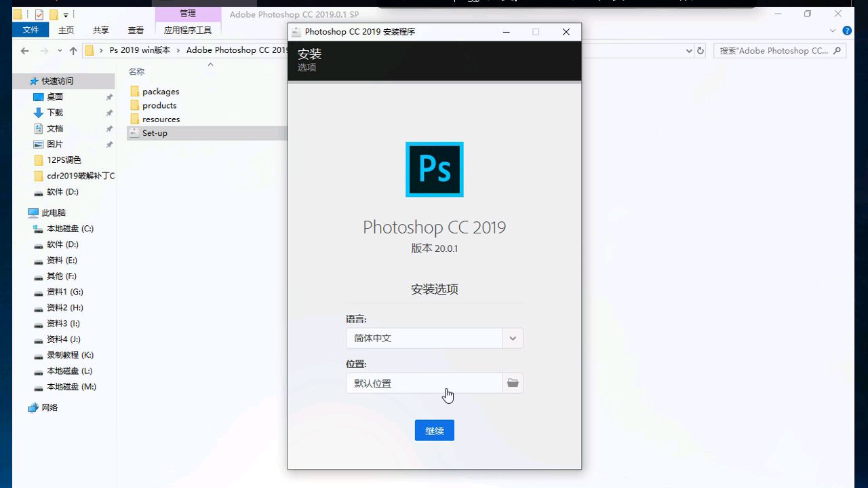
Task: Click the 默认位置 install location field
Action: pyautogui.click(x=425, y=383)
